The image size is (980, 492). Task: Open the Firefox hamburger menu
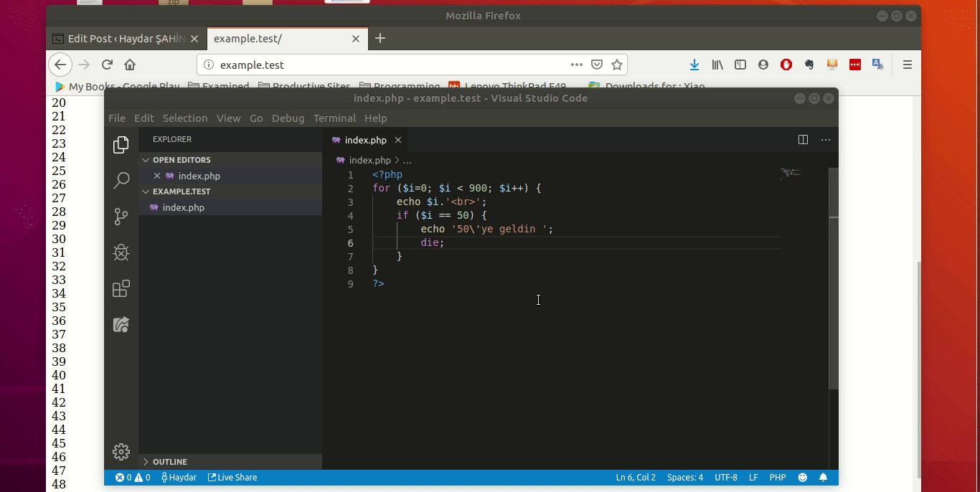(908, 65)
